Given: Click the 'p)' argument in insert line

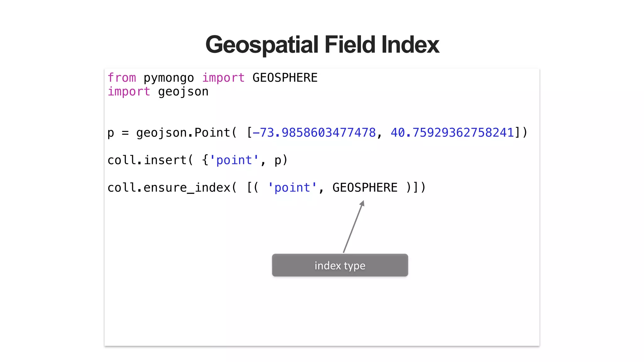Looking at the screenshot, I should click(x=281, y=160).
